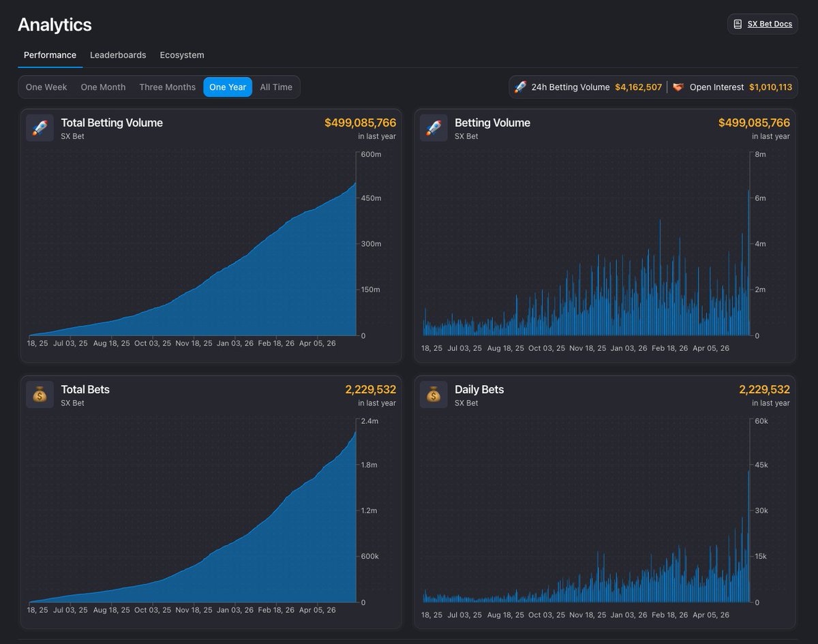This screenshot has width=818, height=644.
Task: Click the rocket icon next to 24h Betting Volume
Action: pos(520,87)
